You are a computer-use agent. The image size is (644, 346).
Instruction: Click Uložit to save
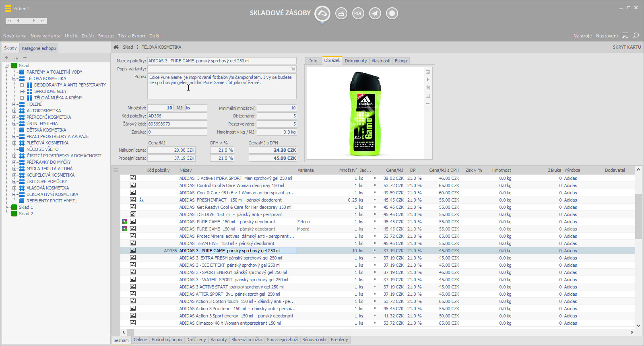[71, 36]
